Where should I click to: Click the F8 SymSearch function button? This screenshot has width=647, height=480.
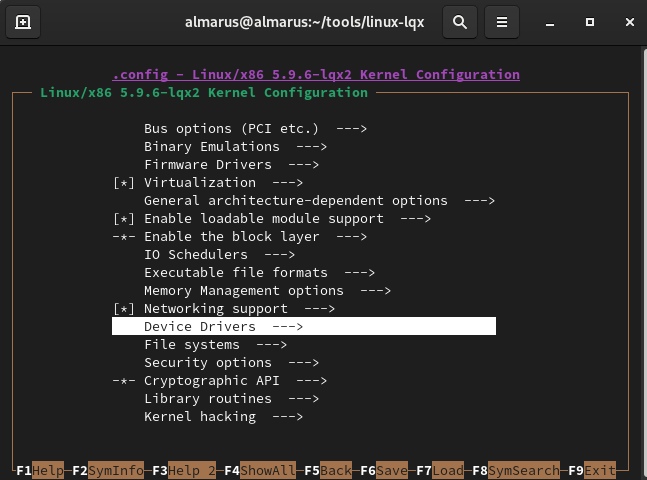[x=516, y=470]
